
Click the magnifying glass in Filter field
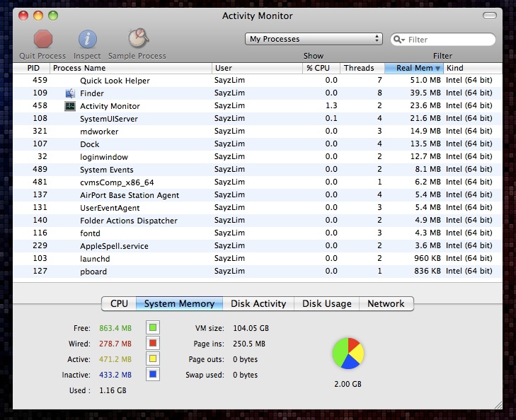click(399, 40)
